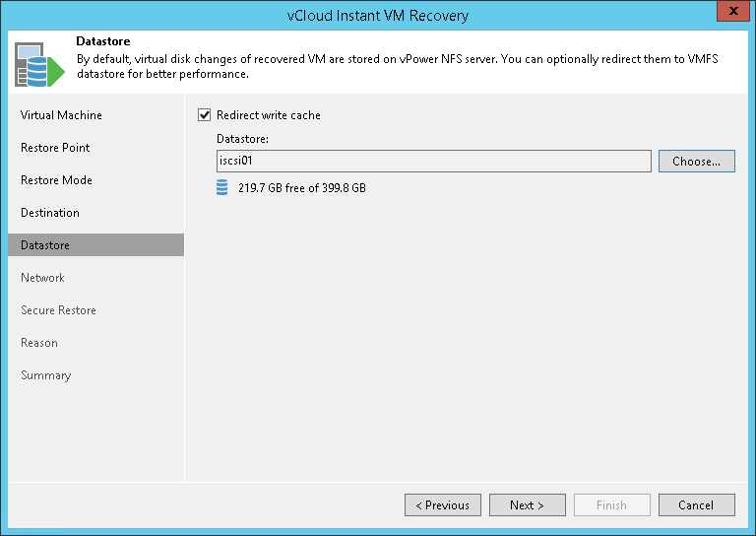Click the free space text label

[x=302, y=187]
